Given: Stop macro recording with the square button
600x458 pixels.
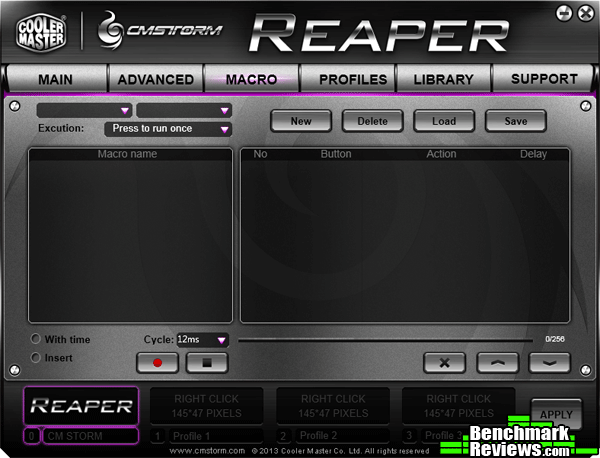Looking at the screenshot, I should tap(207, 363).
